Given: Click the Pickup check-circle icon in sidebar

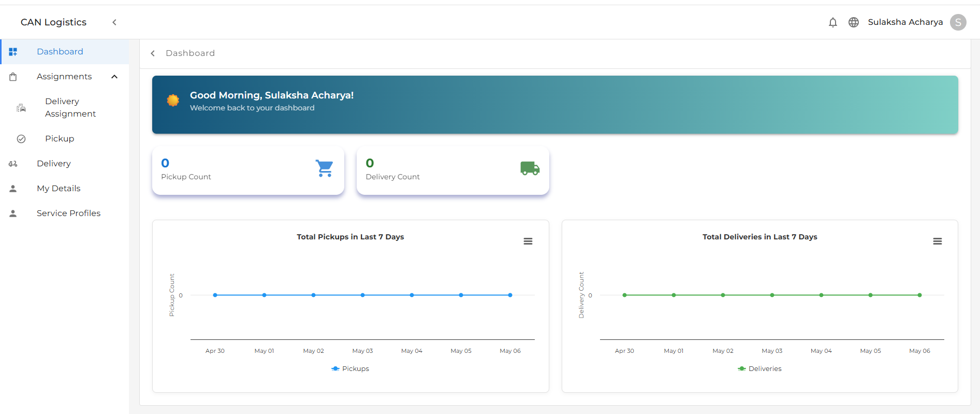Looking at the screenshot, I should pos(21,139).
